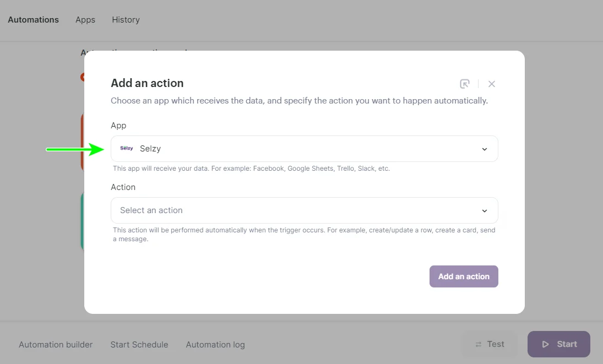Screen dimensions: 603x364
Task: Switch to the Apps tab
Action: [x=85, y=19]
